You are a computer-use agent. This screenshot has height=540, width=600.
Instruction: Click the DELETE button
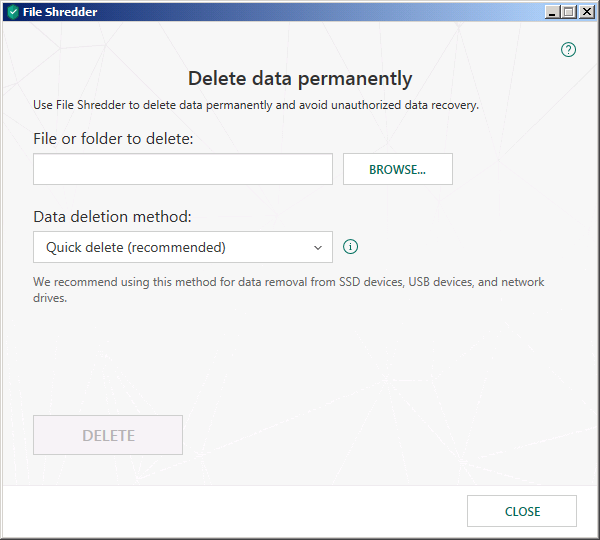point(108,435)
